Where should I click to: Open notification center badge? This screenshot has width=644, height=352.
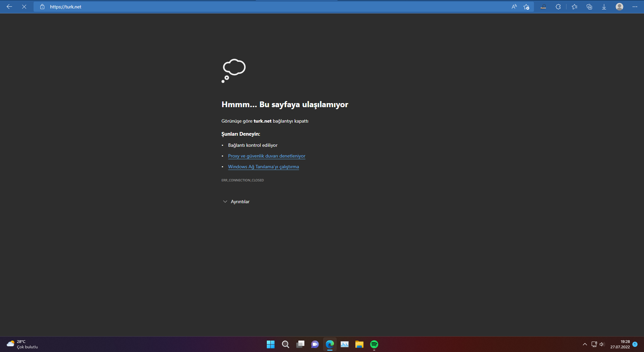pos(635,344)
